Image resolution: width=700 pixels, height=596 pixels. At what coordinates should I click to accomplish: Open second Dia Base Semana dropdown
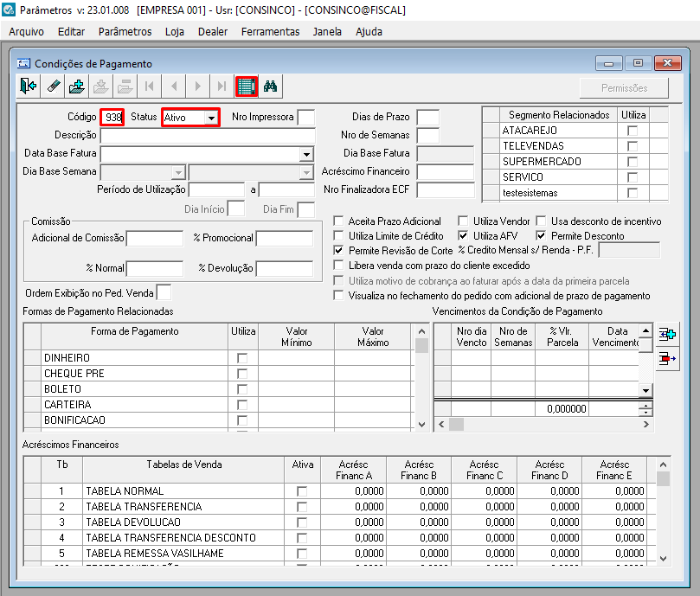coord(306,172)
